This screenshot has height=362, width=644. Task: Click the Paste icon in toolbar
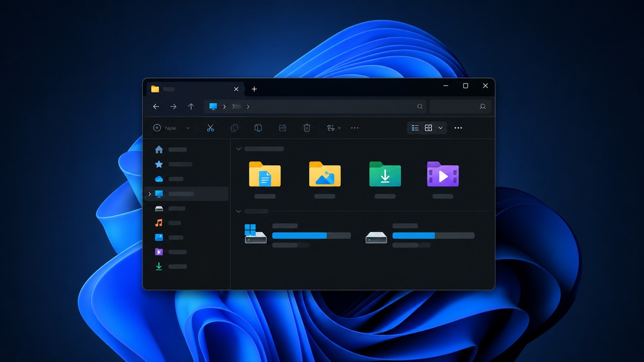pos(258,128)
